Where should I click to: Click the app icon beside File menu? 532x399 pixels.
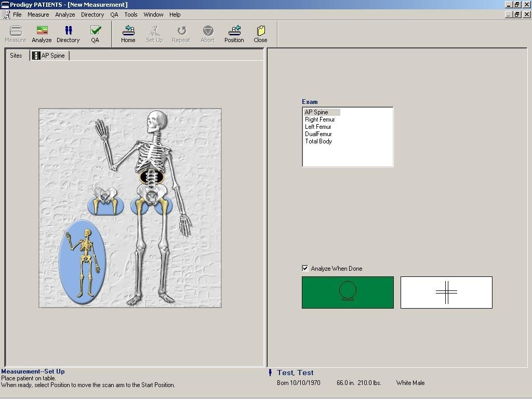(x=6, y=15)
